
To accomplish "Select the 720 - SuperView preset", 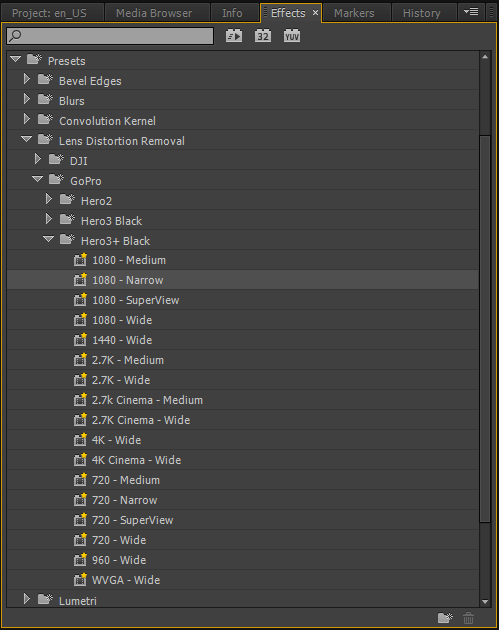I will (242, 520).
